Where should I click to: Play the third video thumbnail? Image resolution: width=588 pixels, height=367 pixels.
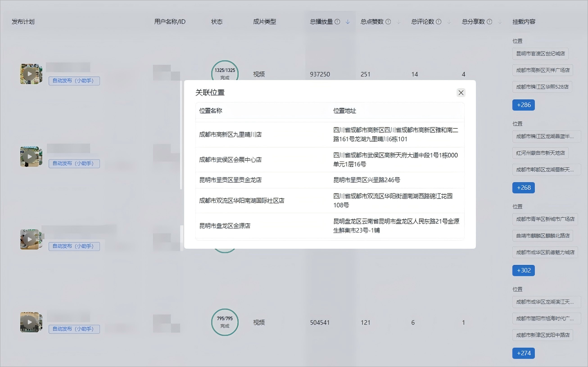pos(31,239)
